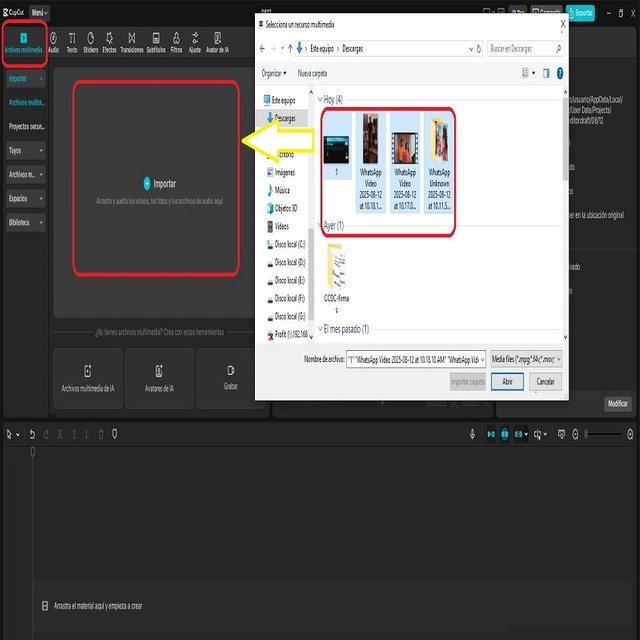Select Imágenes in the navigation tree
The image size is (640, 640).
click(x=280, y=173)
